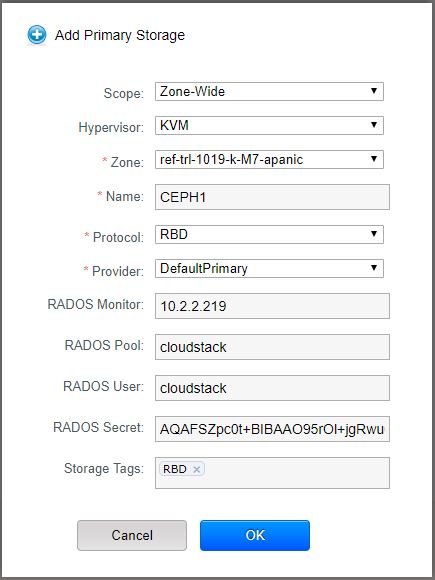
Task: Confirm with the blue OK button
Action: (255, 536)
